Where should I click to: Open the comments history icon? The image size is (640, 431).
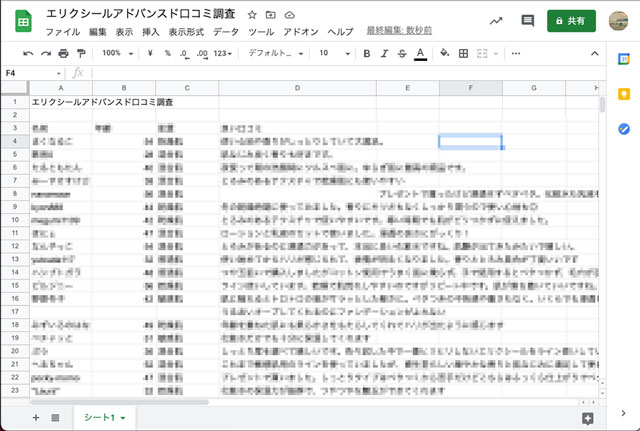[527, 20]
